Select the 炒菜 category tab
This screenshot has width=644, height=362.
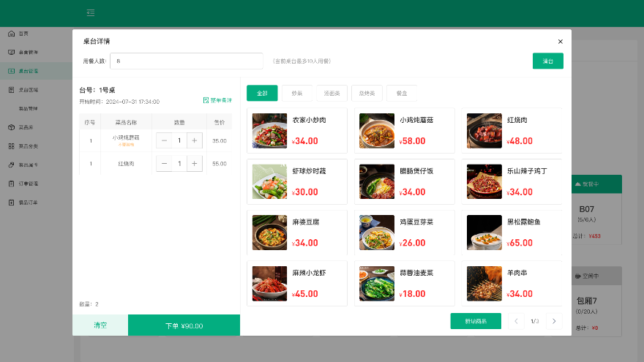coord(297,93)
